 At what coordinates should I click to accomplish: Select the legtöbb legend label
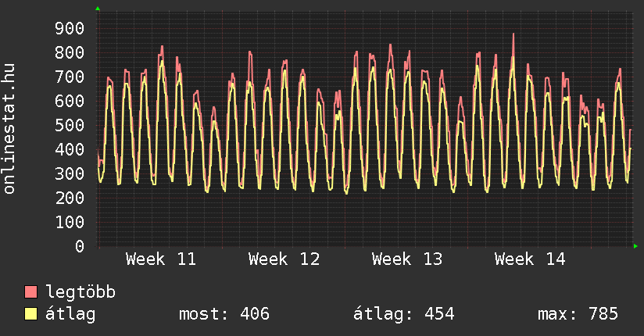click(80, 292)
